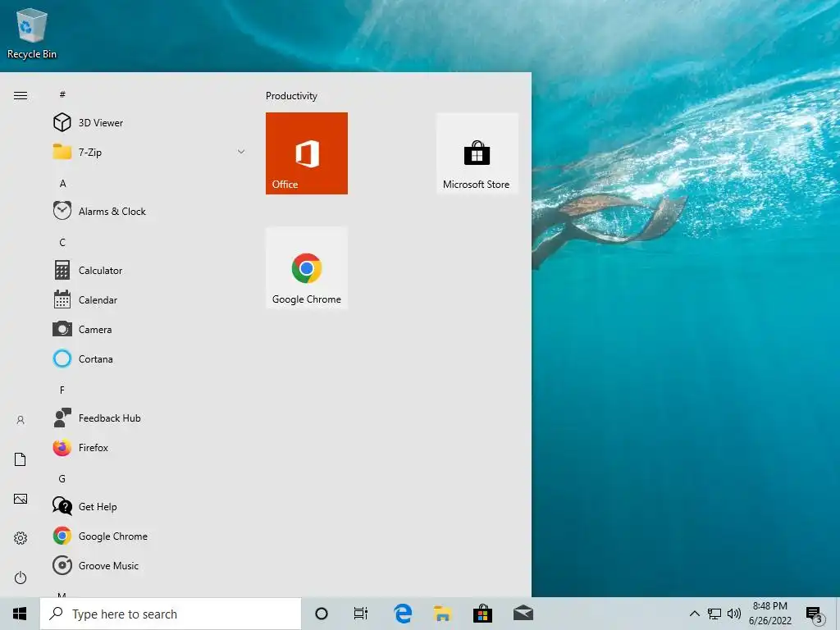The image size is (840, 630).
Task: Click the G letter heading
Action: pos(62,479)
